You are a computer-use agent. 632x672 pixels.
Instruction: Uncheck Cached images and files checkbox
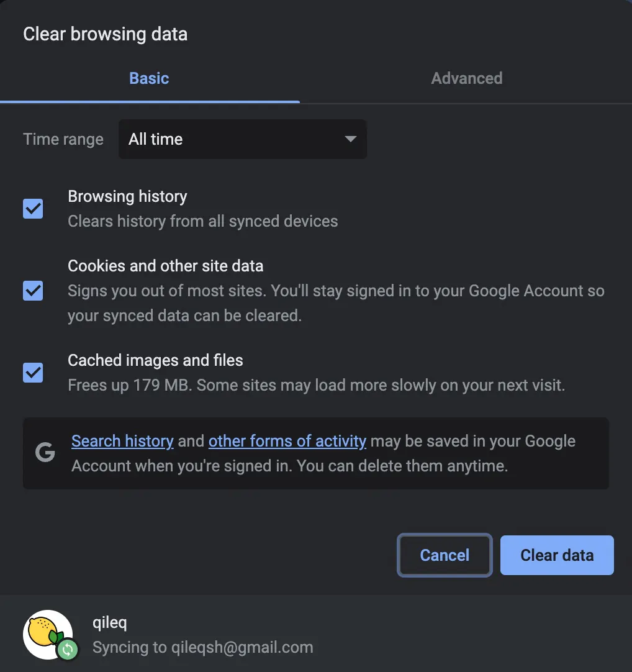33,373
